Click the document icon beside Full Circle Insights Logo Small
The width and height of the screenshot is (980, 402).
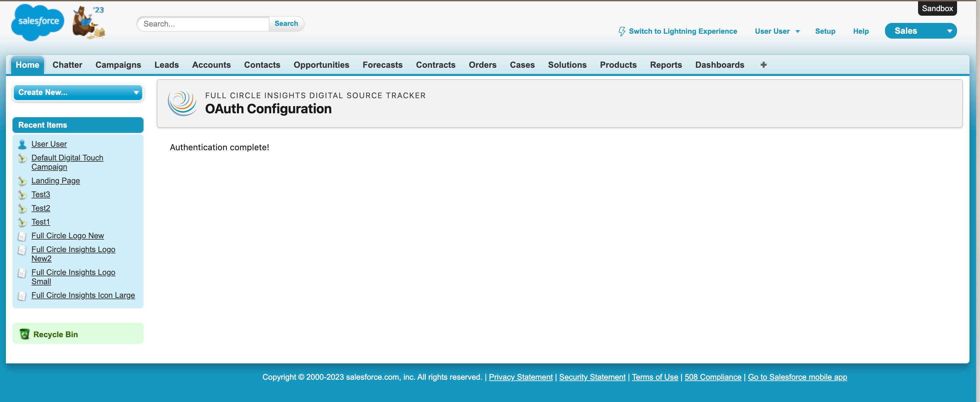tap(22, 273)
